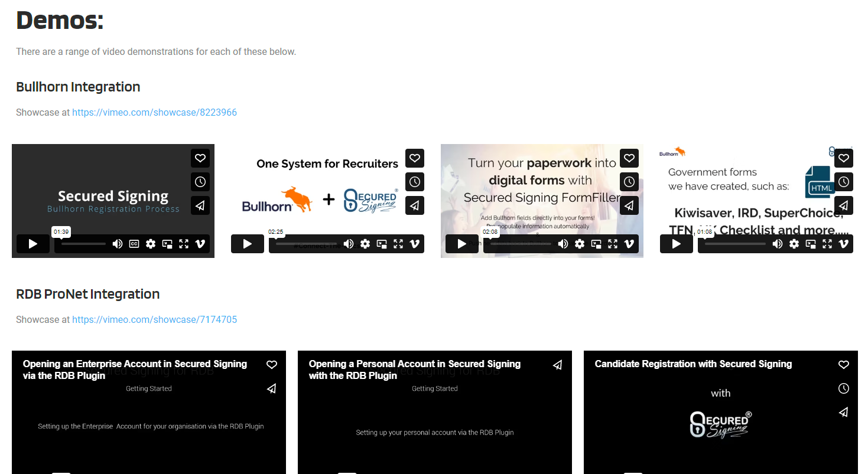
Task: Toggle closed captions on the Bullhorn Registration video
Action: click(134, 244)
